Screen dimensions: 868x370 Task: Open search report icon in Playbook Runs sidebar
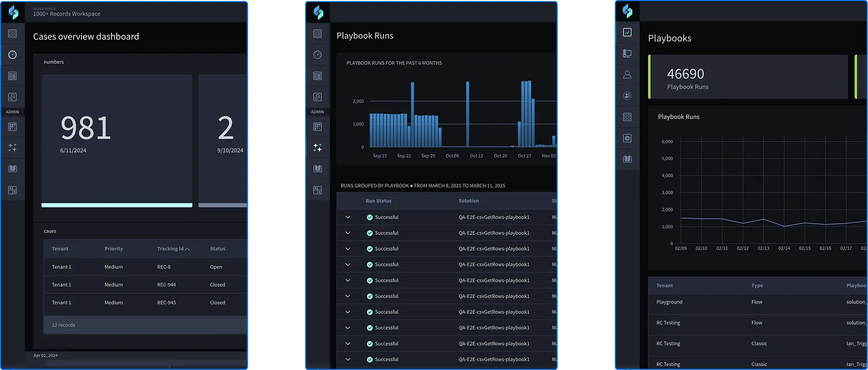[318, 97]
